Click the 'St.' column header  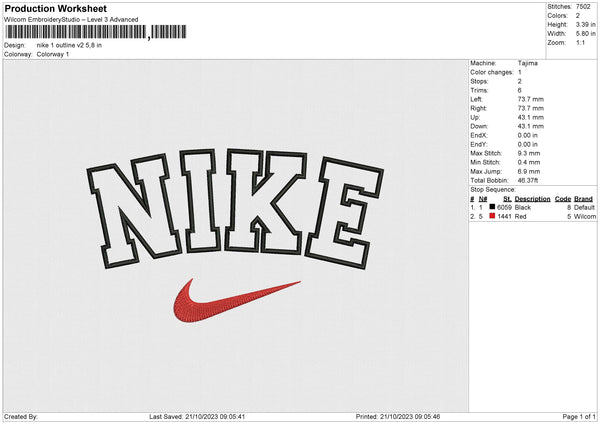(507, 199)
